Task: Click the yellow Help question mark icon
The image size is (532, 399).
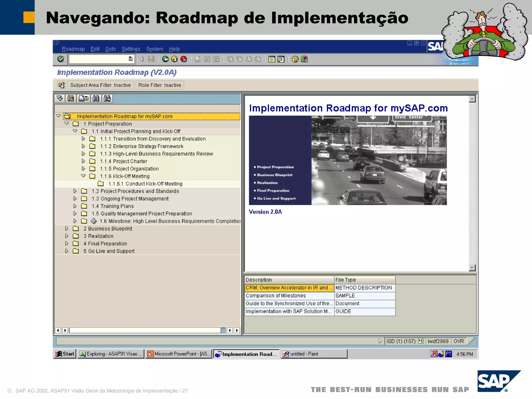Action: click(x=295, y=59)
